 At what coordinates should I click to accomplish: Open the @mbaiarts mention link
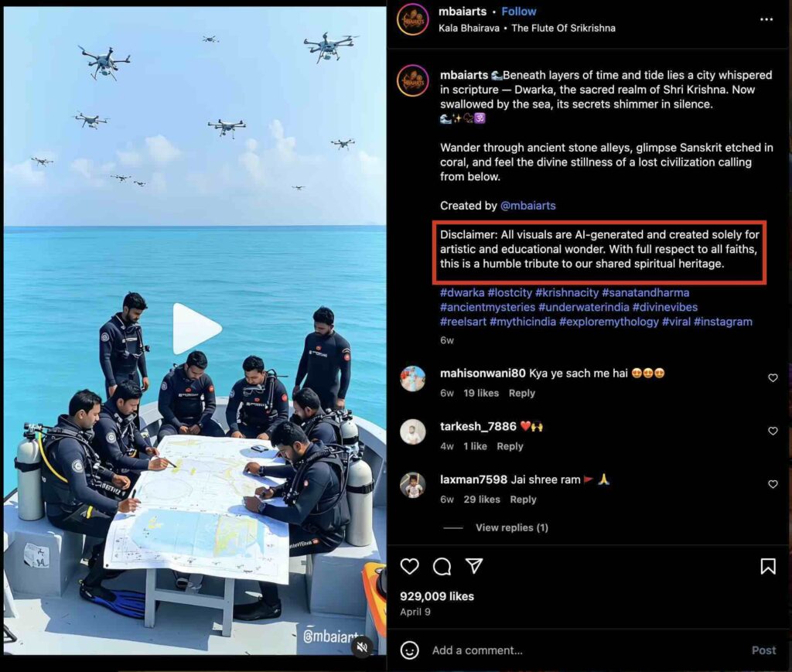(527, 206)
